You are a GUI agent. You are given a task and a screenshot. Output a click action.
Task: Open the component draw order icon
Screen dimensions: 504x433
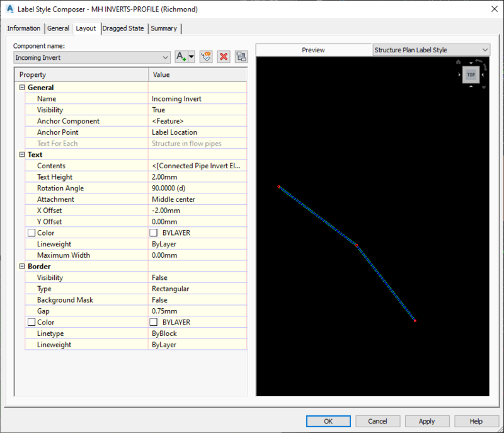tap(241, 57)
